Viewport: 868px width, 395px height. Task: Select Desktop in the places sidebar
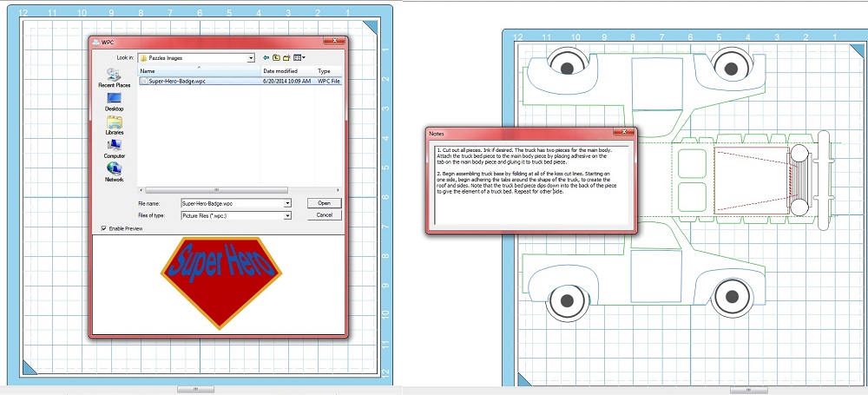click(x=114, y=102)
